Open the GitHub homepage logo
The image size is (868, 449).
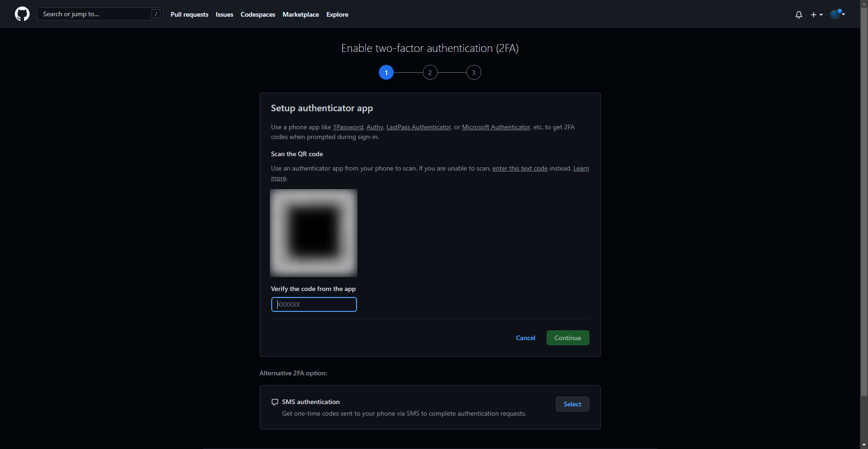pos(22,14)
